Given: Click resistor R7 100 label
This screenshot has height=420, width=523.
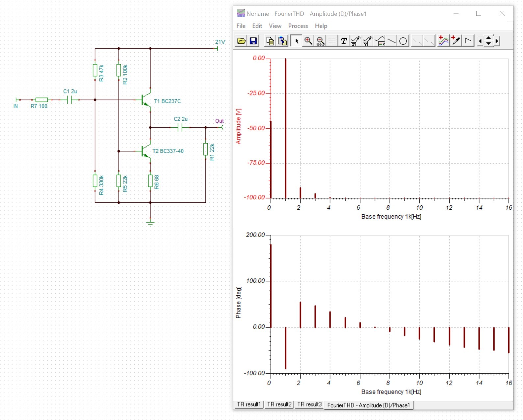Looking at the screenshot, I should click(39, 106).
